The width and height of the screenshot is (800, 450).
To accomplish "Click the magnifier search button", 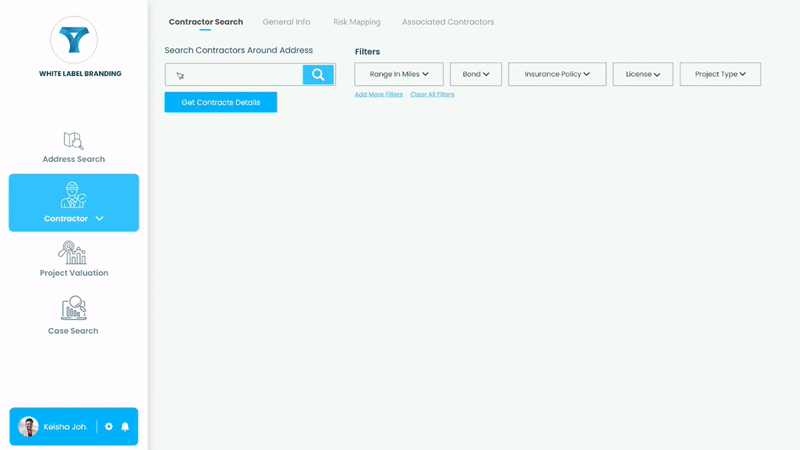I will [318, 74].
